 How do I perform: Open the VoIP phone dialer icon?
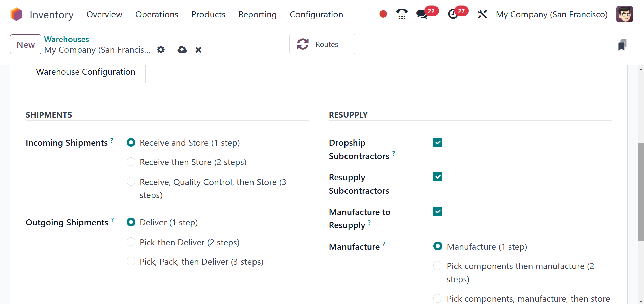click(402, 14)
